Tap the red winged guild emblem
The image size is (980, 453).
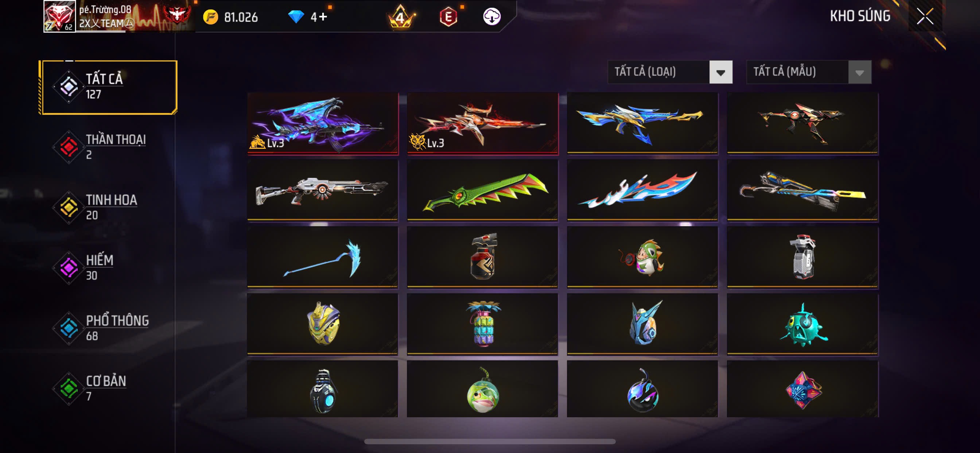177,15
